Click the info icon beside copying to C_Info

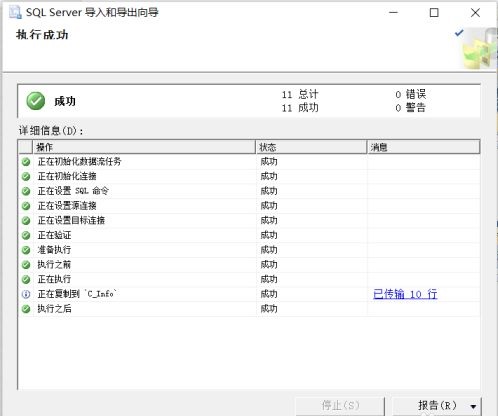point(26,294)
